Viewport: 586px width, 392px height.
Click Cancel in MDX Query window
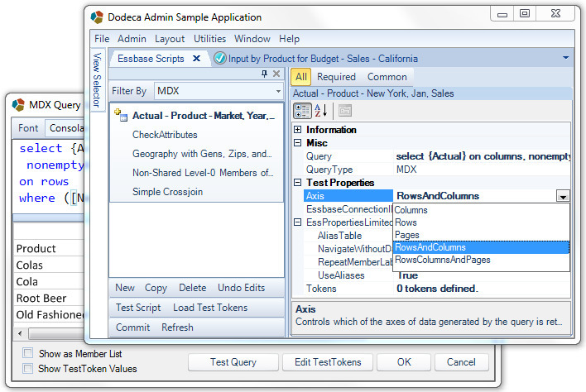[461, 362]
